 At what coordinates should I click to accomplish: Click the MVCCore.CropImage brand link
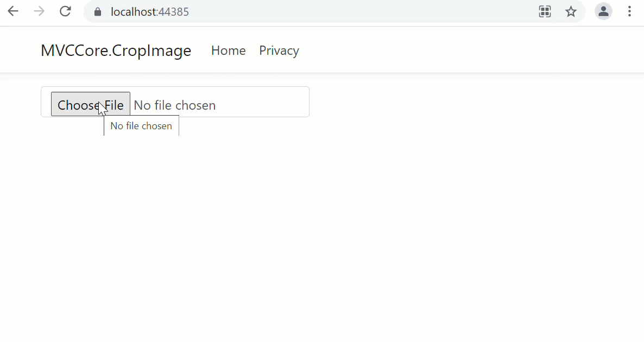click(116, 50)
